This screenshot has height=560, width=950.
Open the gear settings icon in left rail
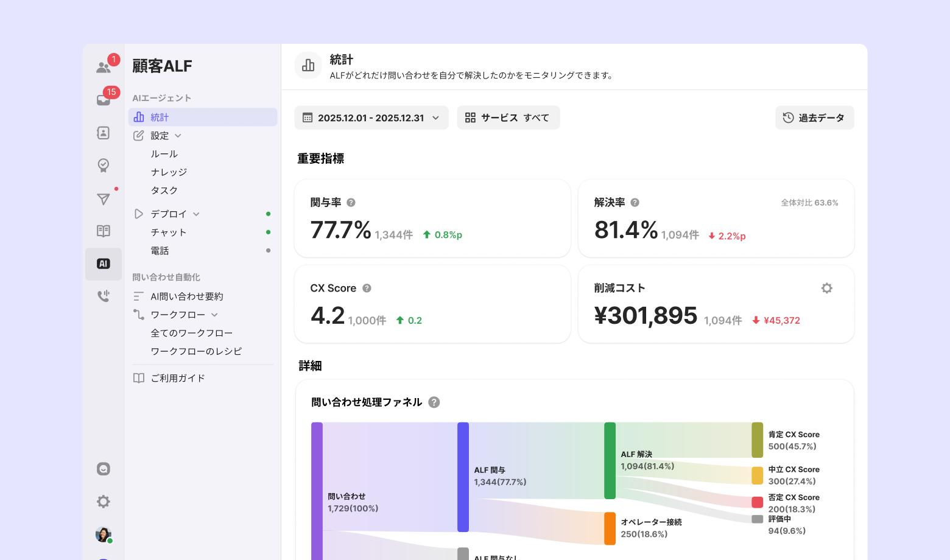[x=103, y=502]
